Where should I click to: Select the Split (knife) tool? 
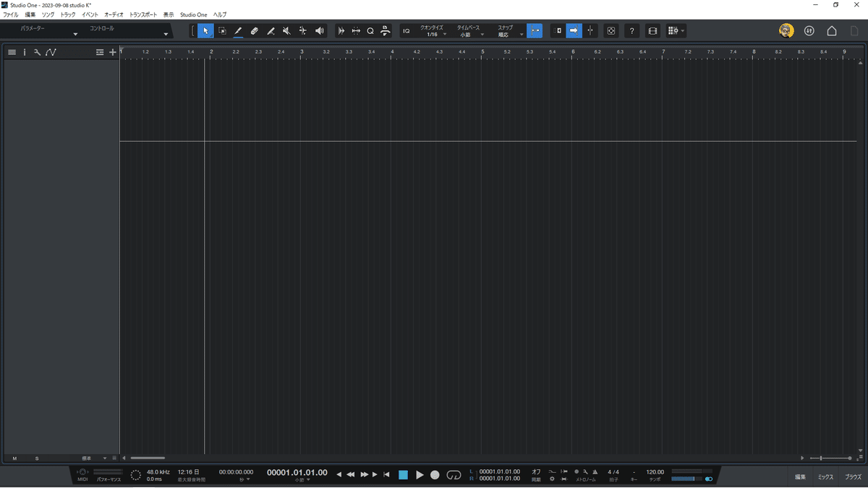click(x=271, y=31)
